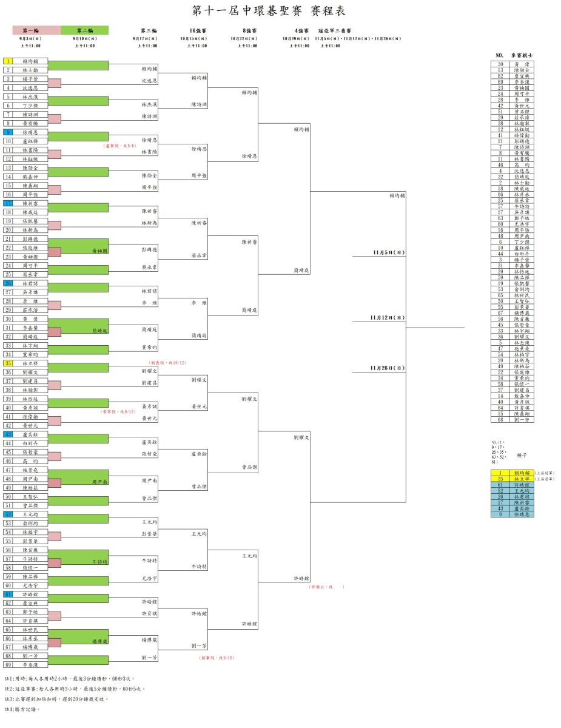Click the red note beginning 許膽公

327,587
